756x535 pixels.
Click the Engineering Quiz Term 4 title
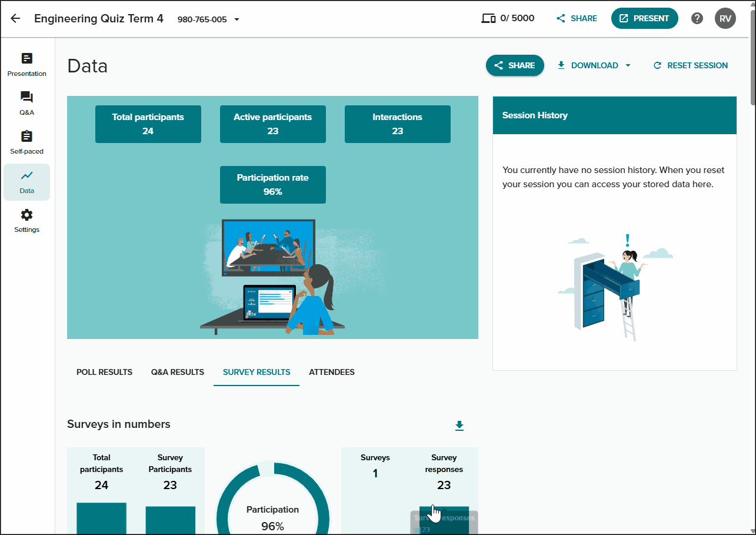coord(99,18)
